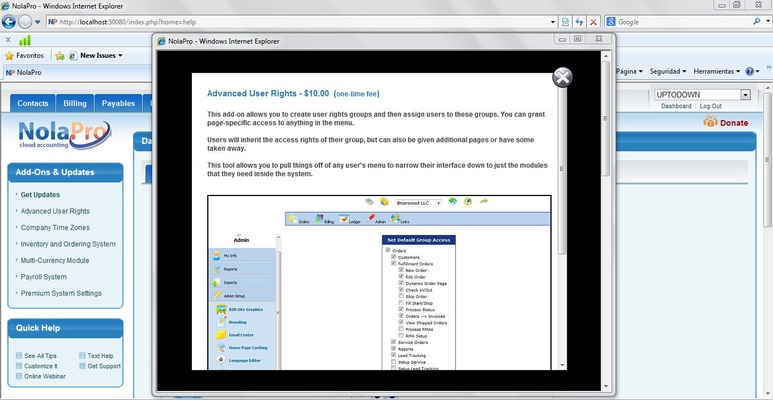The height and width of the screenshot is (400, 773).
Task: Open the Payroll System link
Action: coord(44,277)
